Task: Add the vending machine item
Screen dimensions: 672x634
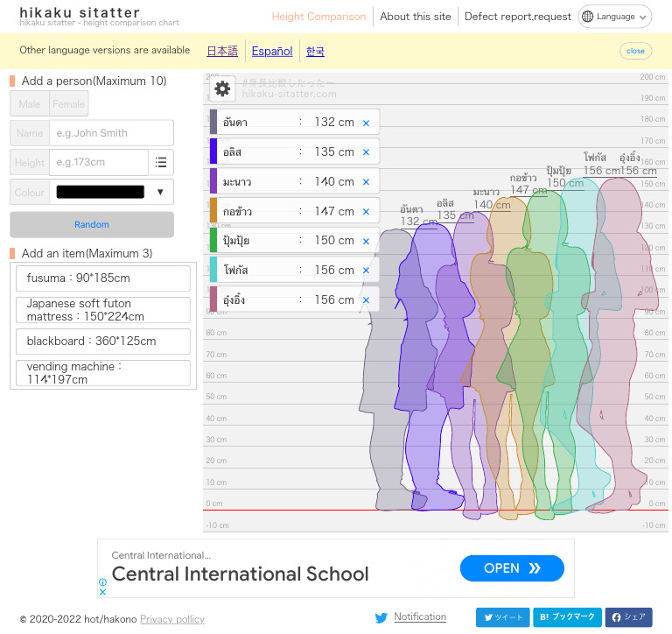Action: click(x=103, y=373)
